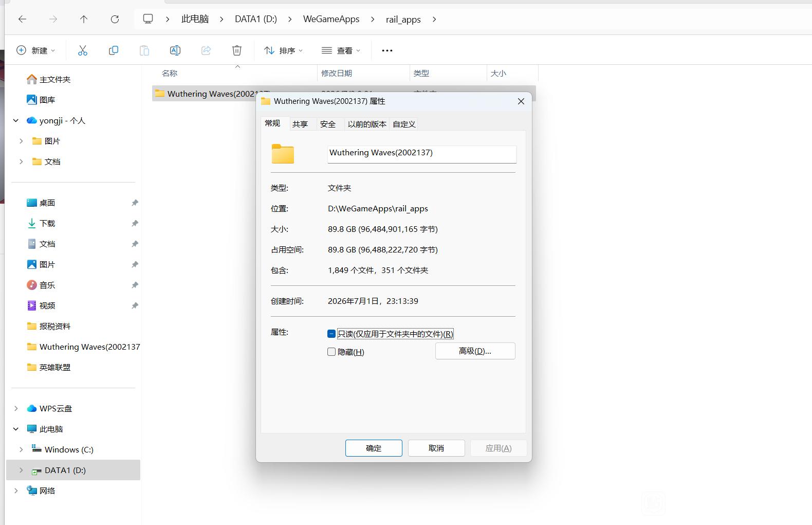The image size is (812, 525).
Task: Open Gallery (图库) in the sidebar
Action: click(41, 100)
